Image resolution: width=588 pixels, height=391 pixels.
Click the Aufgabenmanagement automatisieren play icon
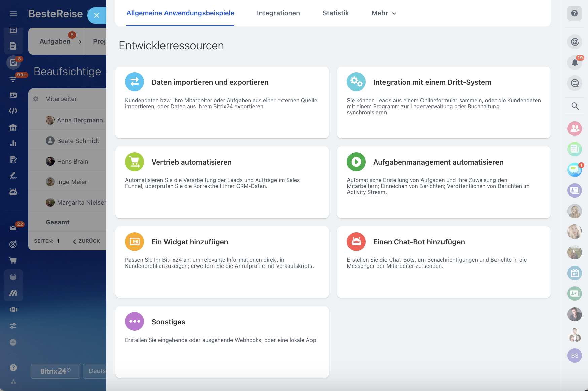pos(356,162)
